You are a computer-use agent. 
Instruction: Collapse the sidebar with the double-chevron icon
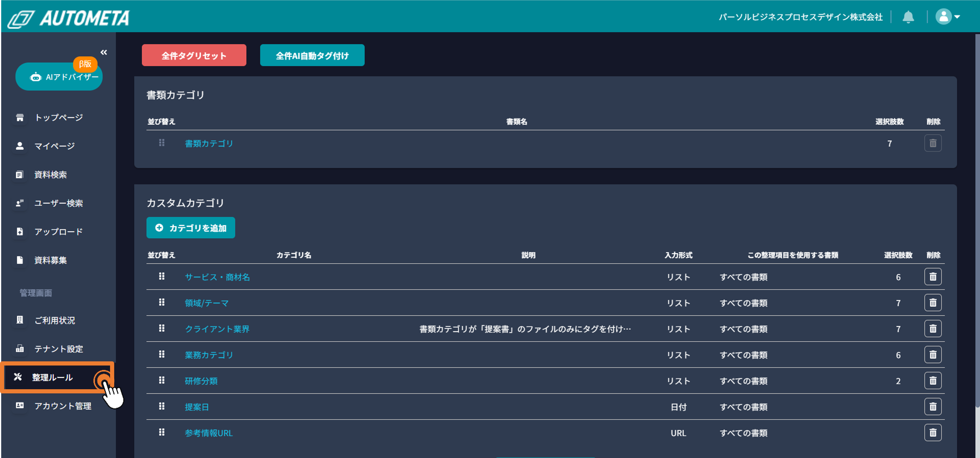tap(104, 52)
